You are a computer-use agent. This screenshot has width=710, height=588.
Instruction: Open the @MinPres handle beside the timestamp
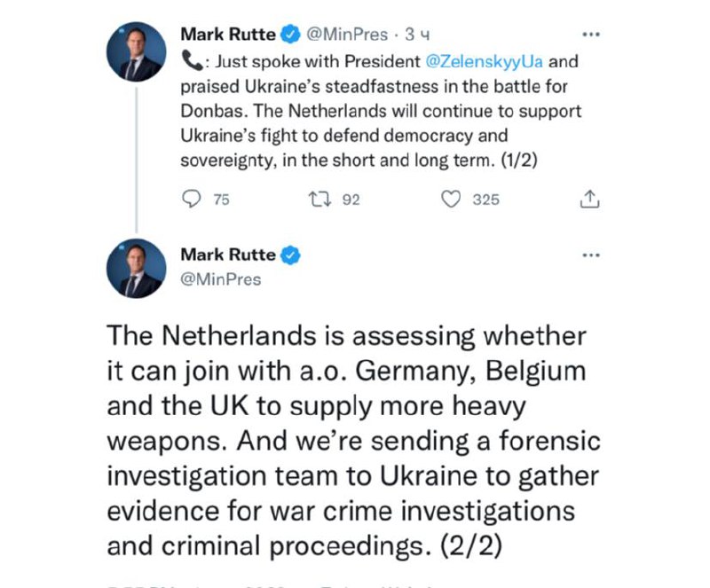coord(347,35)
